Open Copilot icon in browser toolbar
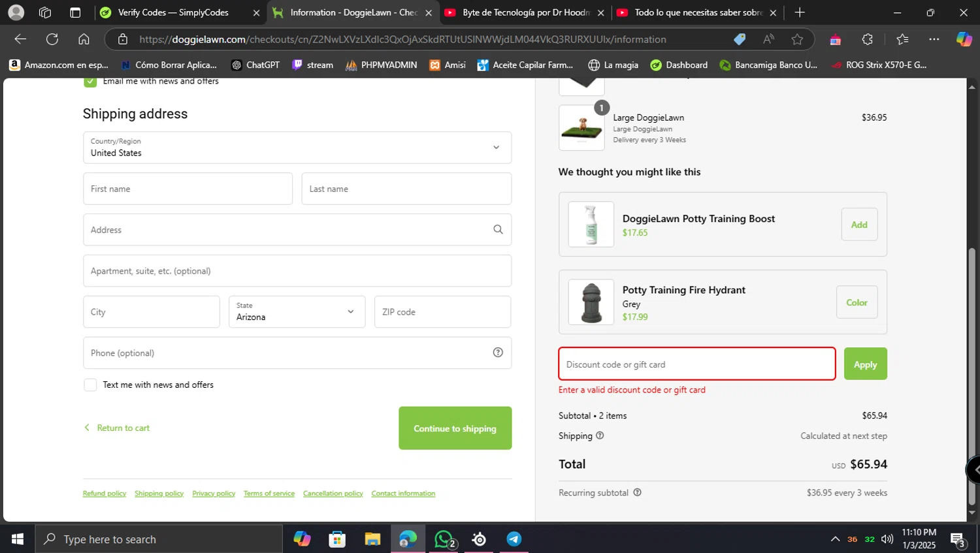Screen dimensions: 980x553 tap(964, 39)
